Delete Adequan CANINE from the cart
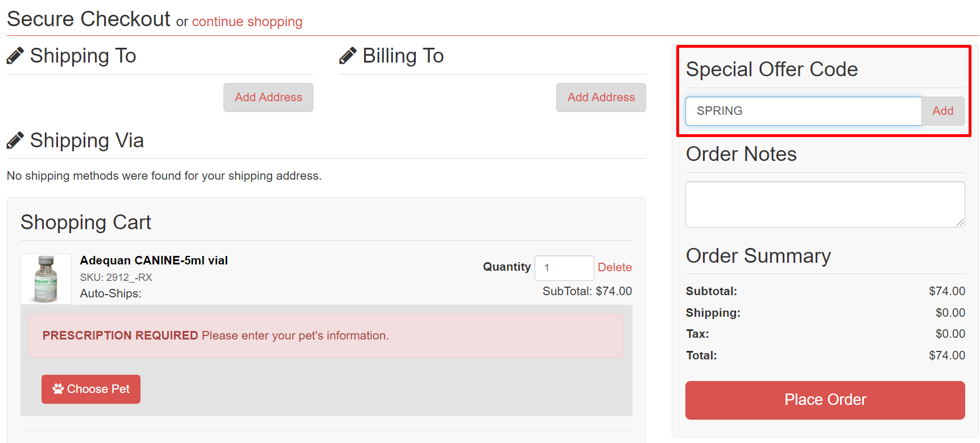Image resolution: width=980 pixels, height=443 pixels. pyautogui.click(x=615, y=267)
